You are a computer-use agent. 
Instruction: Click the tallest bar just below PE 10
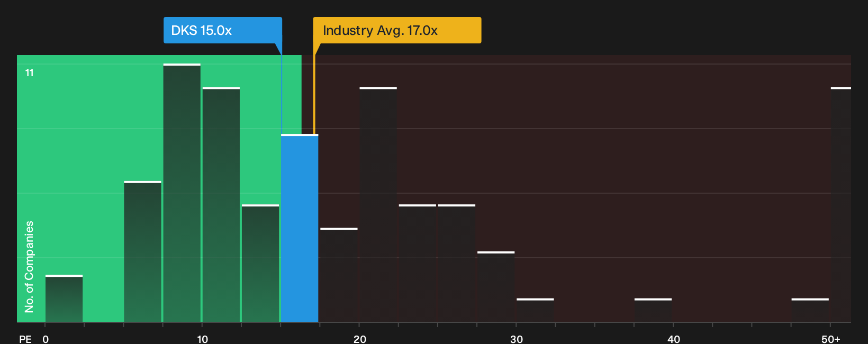tap(182, 193)
